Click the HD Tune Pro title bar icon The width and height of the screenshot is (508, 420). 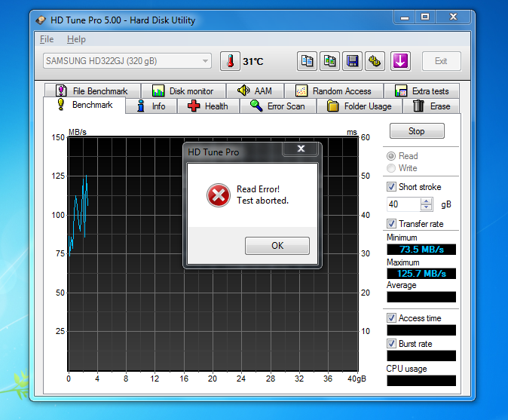pyautogui.click(x=41, y=20)
